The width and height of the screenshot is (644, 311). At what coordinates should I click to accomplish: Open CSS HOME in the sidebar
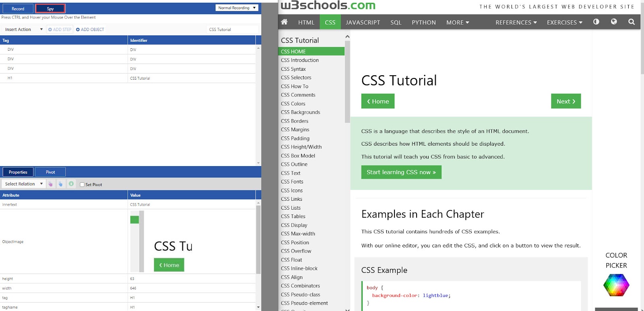pyautogui.click(x=311, y=51)
